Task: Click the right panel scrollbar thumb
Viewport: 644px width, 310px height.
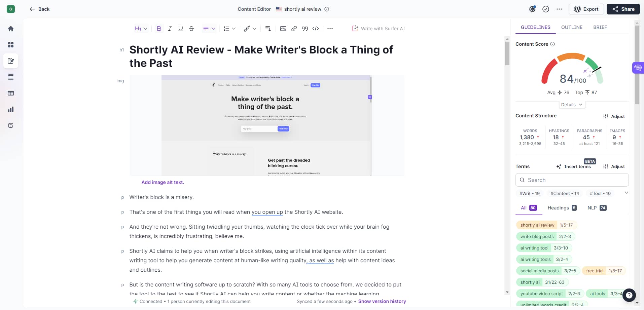Action: tap(637, 65)
